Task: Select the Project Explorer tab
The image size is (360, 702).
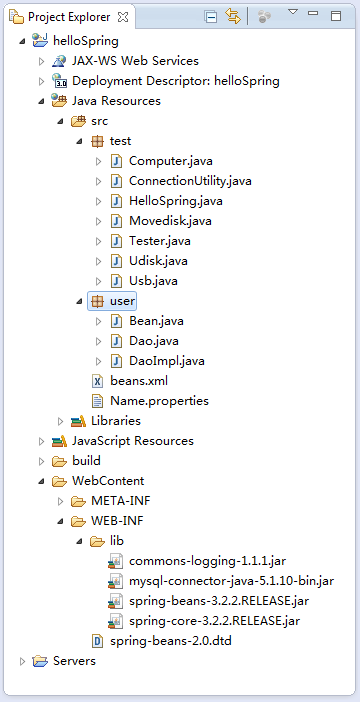Action: click(69, 17)
